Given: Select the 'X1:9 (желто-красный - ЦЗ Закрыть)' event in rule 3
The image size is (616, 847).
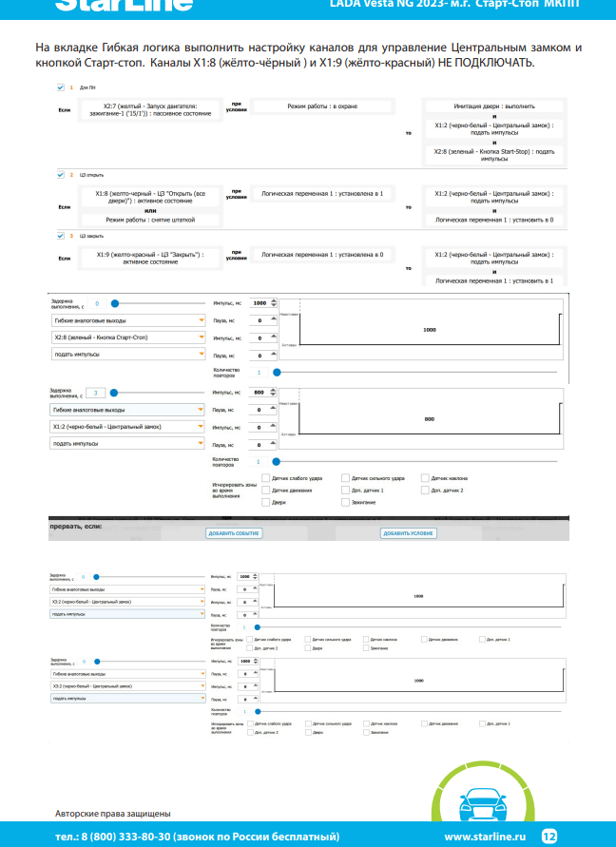Looking at the screenshot, I should coord(151,258).
